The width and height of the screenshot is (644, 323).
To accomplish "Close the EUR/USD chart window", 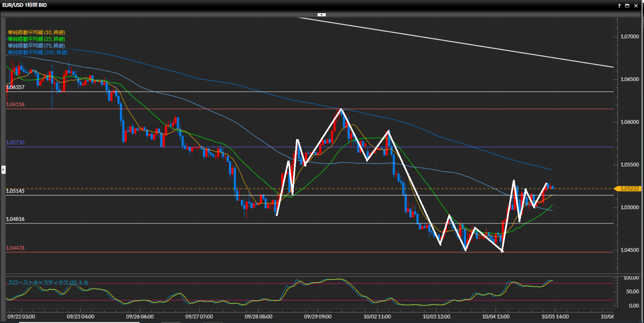I will coord(636,6).
